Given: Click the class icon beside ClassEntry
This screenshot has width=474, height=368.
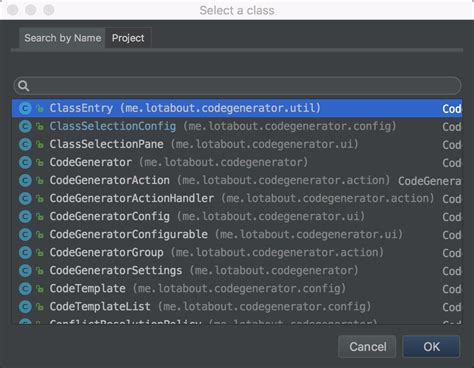Looking at the screenshot, I should (25, 108).
